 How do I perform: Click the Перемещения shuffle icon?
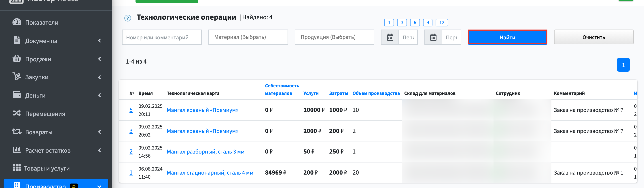pos(17,113)
